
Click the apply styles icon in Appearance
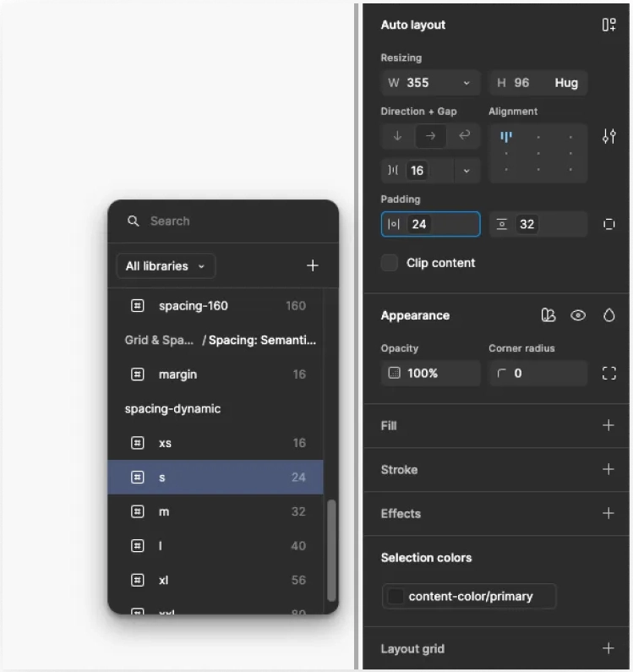548,315
